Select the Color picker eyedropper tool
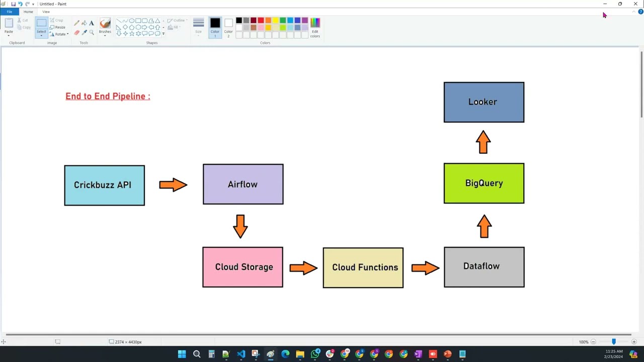Image resolution: width=644 pixels, height=362 pixels. click(84, 32)
